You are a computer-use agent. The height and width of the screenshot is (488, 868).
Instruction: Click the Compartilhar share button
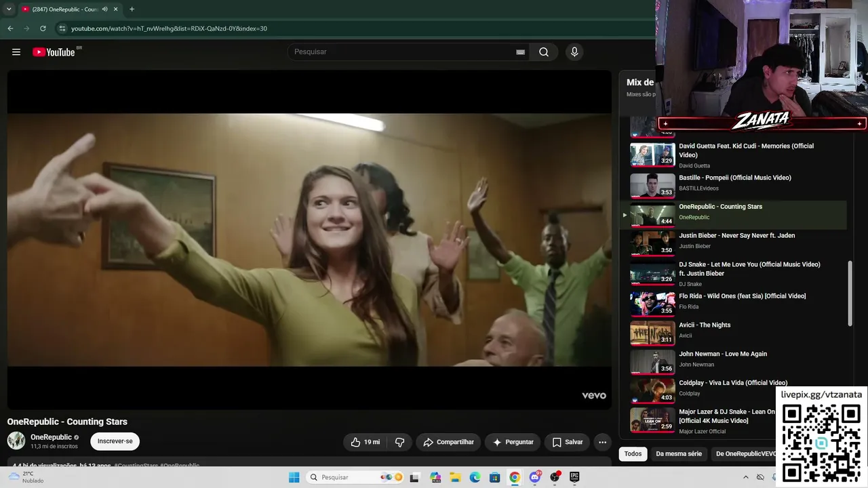pyautogui.click(x=448, y=442)
